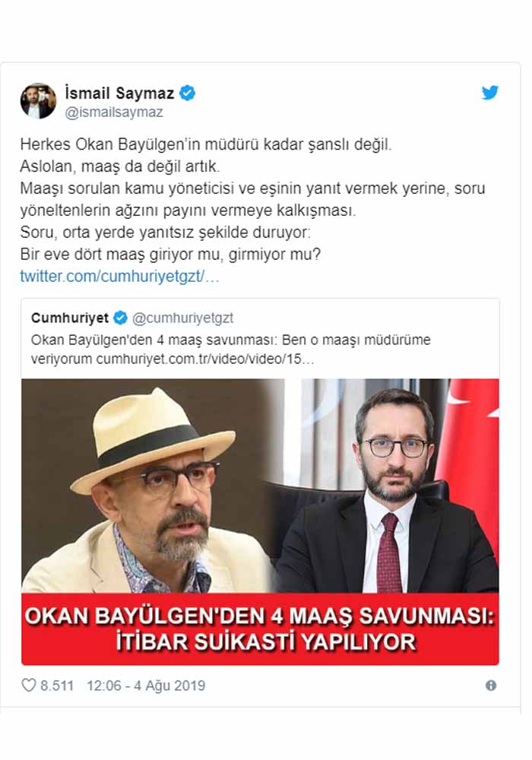The width and height of the screenshot is (532, 760).
Task: Click the suited man beside the flag
Action: coord(388,490)
